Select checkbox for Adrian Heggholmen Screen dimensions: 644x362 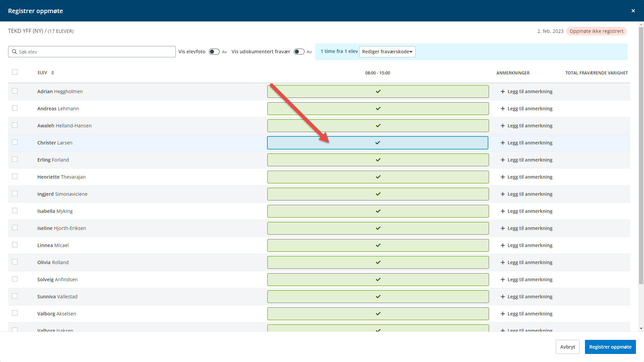click(x=15, y=91)
